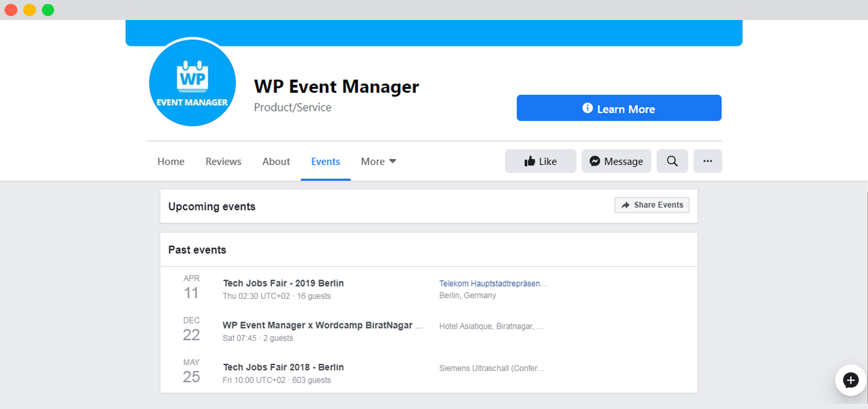Image resolution: width=868 pixels, height=409 pixels.
Task: Open WP Event Manager x Wordcamp BiratNagar event
Action: (323, 325)
